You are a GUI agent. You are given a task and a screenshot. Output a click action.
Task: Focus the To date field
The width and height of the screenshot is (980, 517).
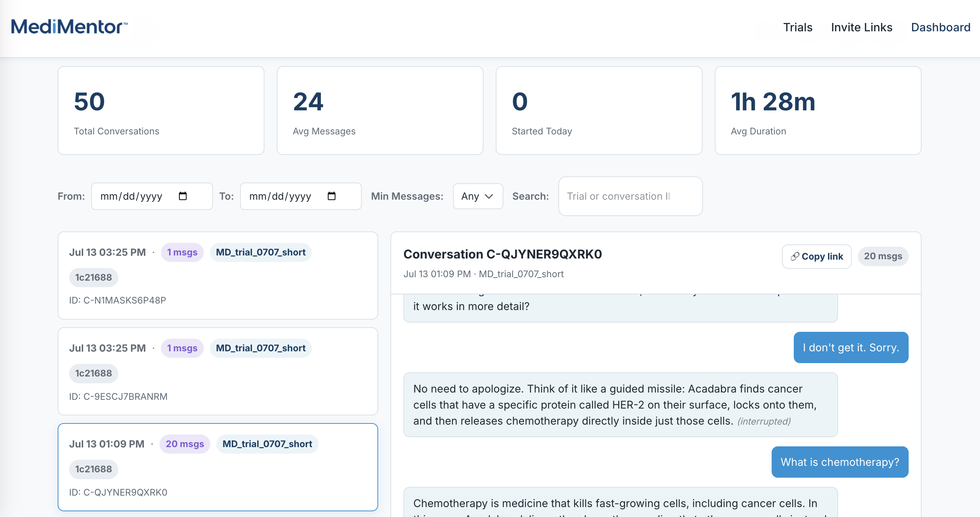pos(301,196)
